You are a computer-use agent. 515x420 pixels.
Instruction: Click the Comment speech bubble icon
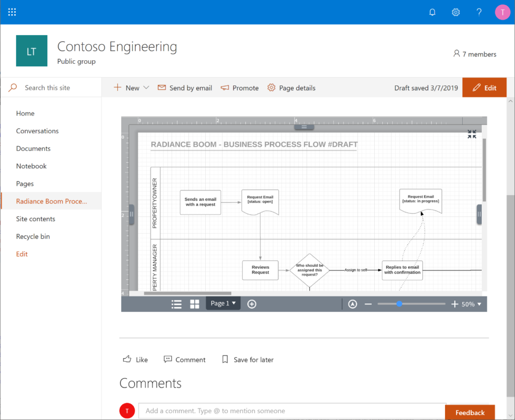[x=167, y=359]
